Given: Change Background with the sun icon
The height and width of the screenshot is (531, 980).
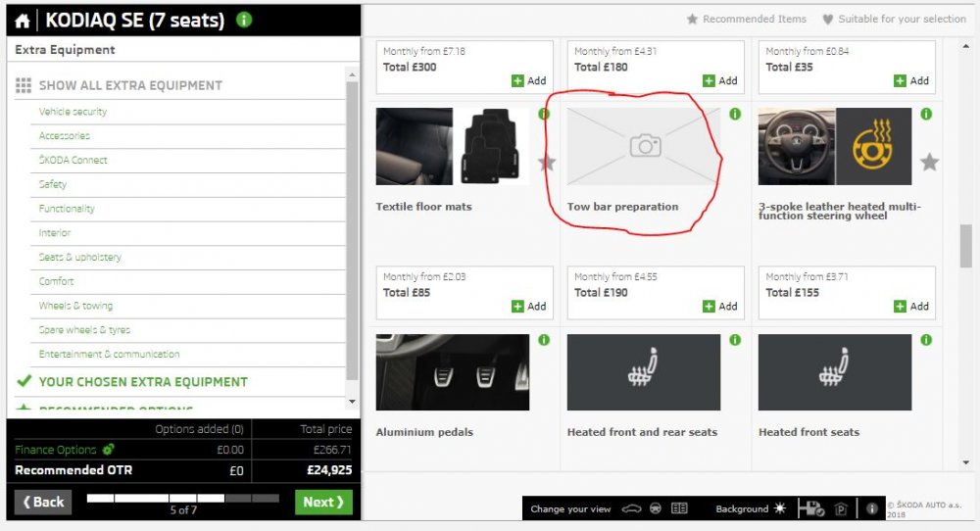Looking at the screenshot, I should pyautogui.click(x=780, y=508).
